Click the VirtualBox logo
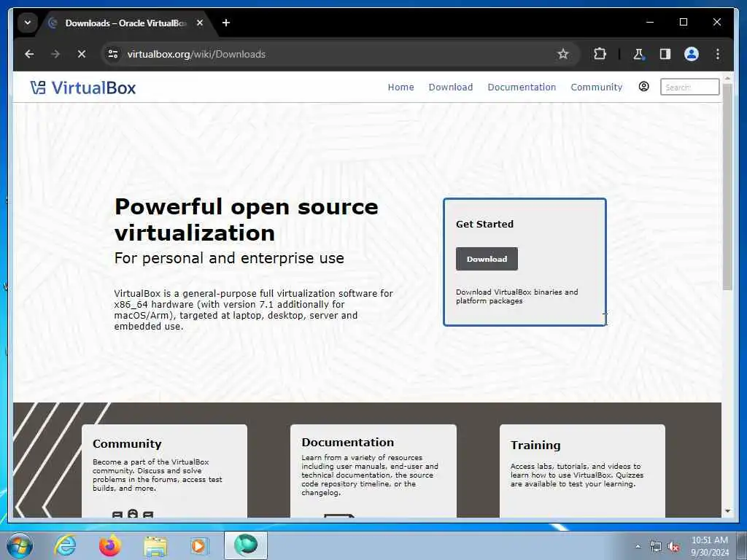The width and height of the screenshot is (747, 560). [83, 87]
